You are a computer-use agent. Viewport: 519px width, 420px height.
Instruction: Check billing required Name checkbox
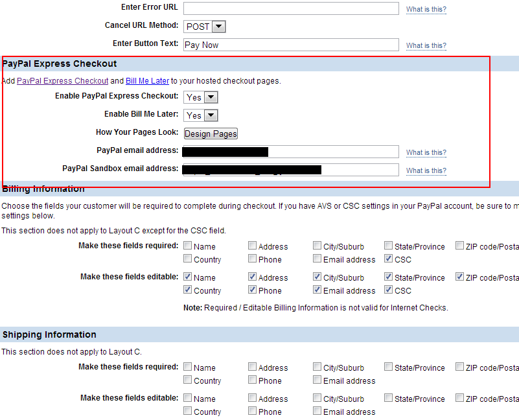click(188, 246)
